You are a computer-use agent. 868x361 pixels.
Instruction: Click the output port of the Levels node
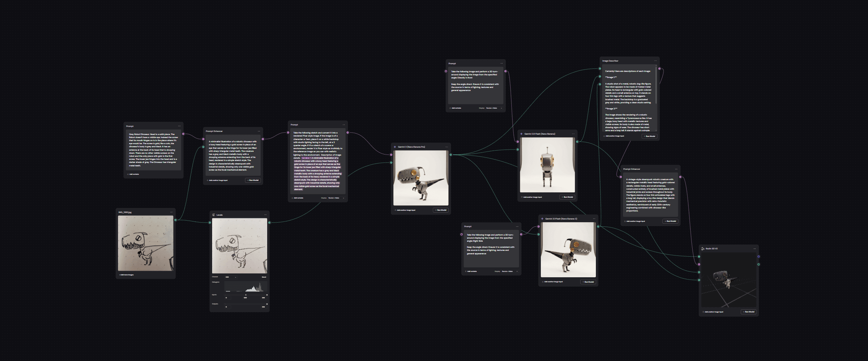point(269,223)
